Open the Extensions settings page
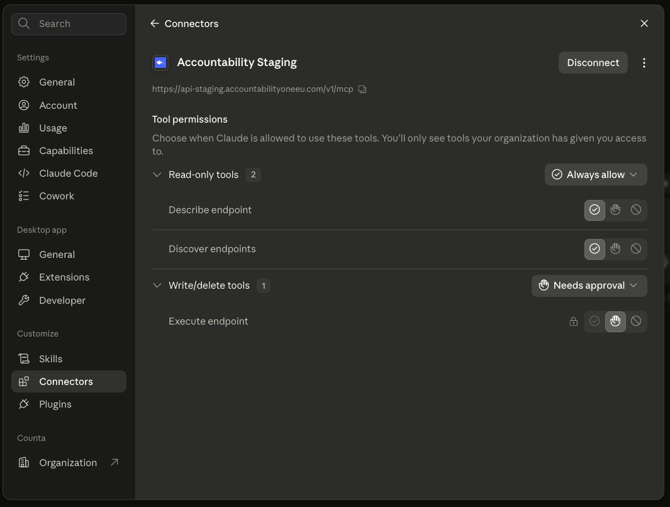 (68, 277)
